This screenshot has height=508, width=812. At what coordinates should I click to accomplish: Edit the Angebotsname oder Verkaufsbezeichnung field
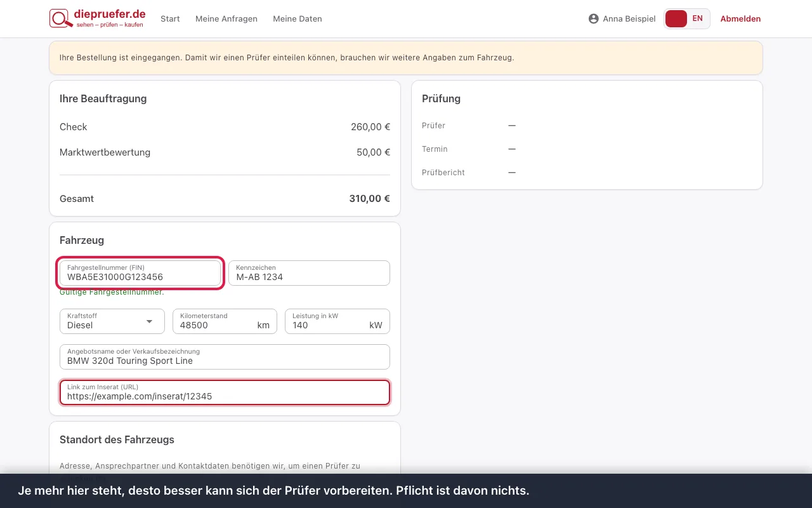[225, 357]
